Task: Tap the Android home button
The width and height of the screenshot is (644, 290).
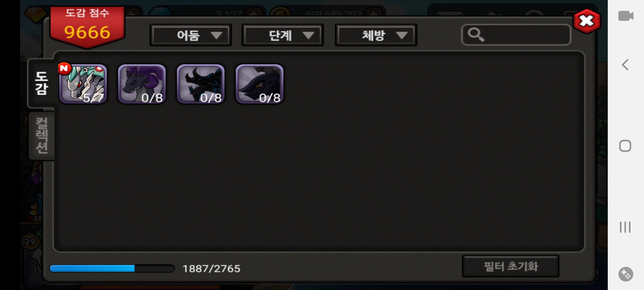Action: 625,146
